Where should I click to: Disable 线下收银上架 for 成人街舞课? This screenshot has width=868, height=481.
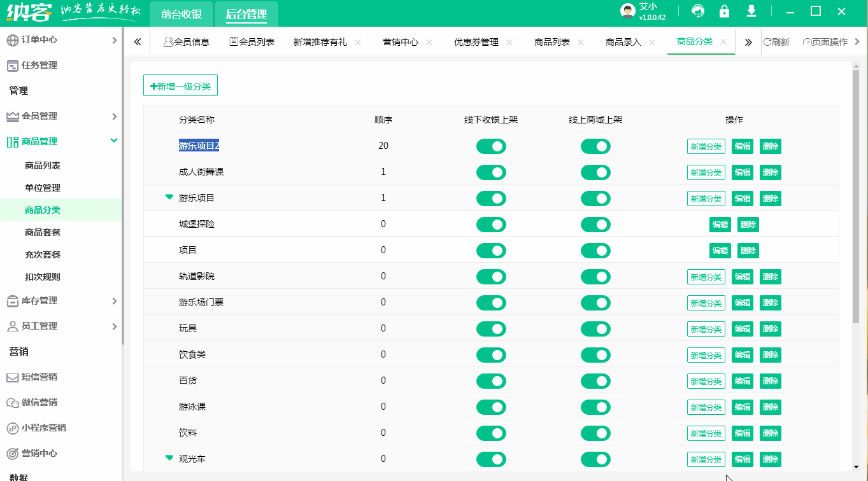491,172
